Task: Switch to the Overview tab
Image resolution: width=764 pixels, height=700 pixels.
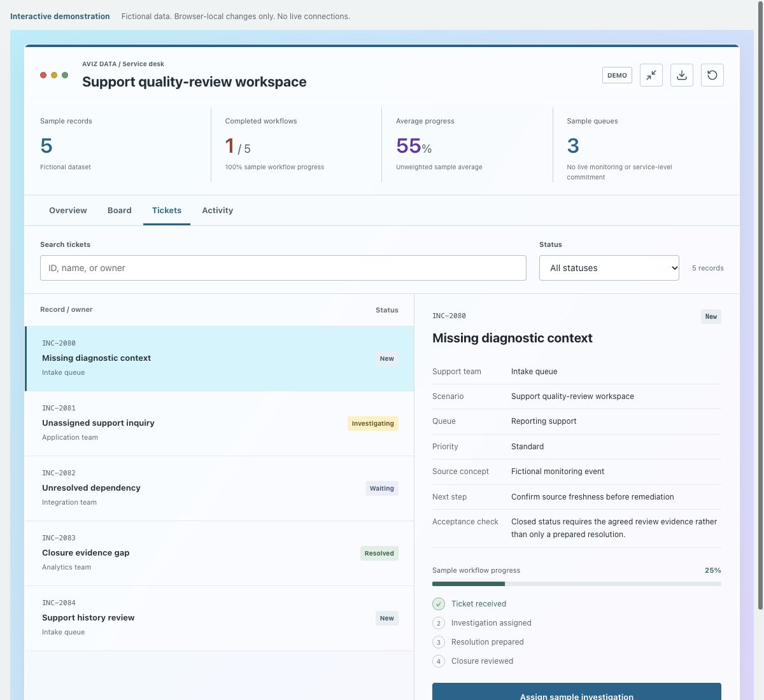Action: pyautogui.click(x=68, y=211)
